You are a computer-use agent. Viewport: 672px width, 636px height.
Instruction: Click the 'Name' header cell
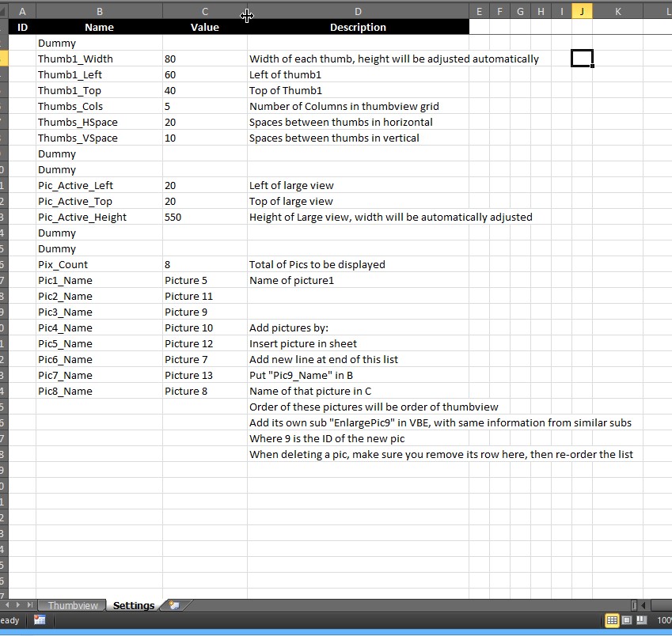coord(100,27)
